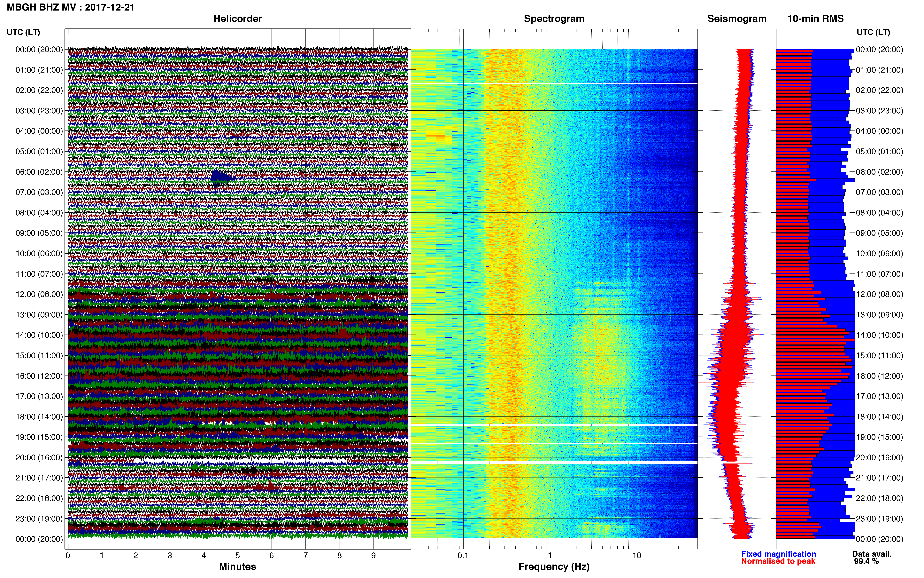Click tick label 0.1 on the Frequency axis
The width and height of the screenshot is (924, 578).
point(463,555)
